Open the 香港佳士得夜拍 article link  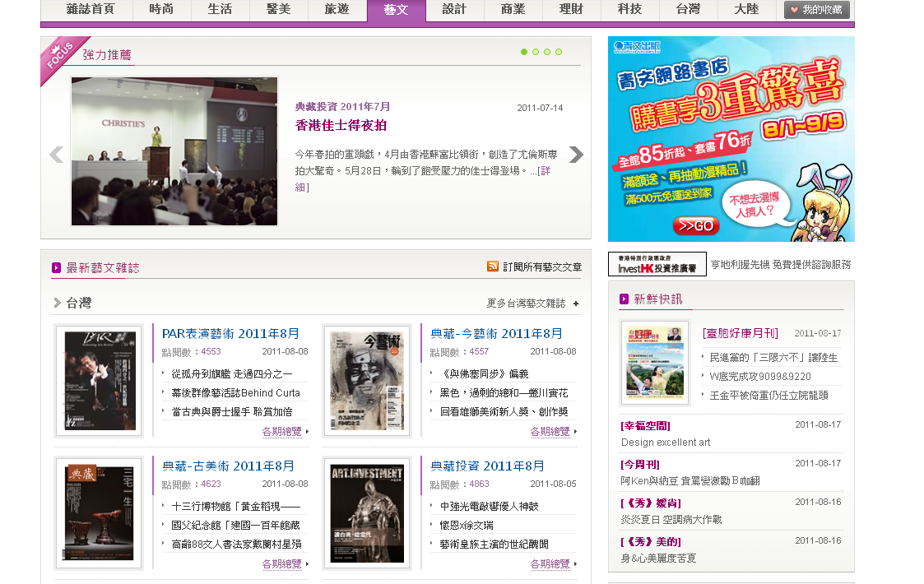(341, 126)
